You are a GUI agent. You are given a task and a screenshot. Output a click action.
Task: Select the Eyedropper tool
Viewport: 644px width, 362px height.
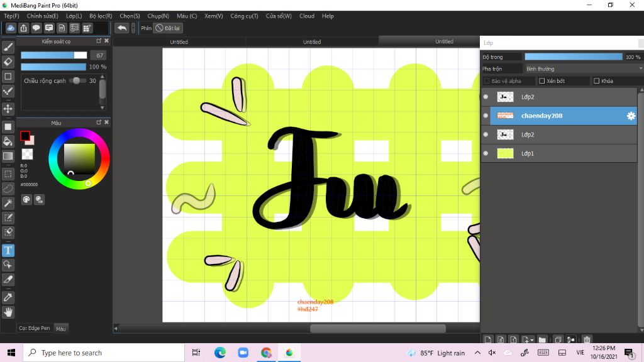tap(8, 297)
